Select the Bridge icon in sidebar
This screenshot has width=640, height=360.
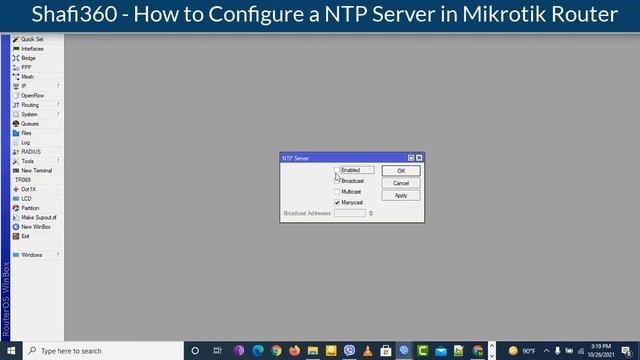(16, 58)
